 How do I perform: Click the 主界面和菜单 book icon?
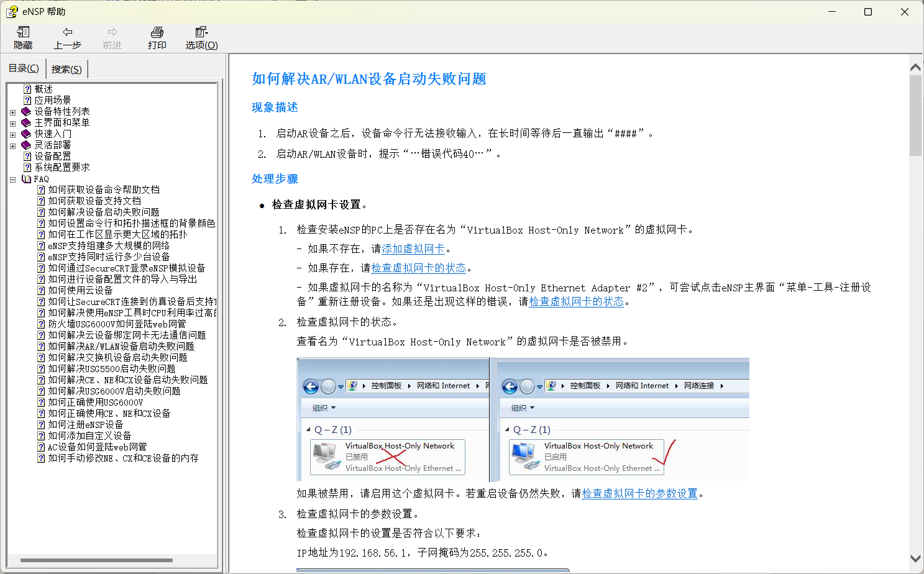tap(26, 122)
